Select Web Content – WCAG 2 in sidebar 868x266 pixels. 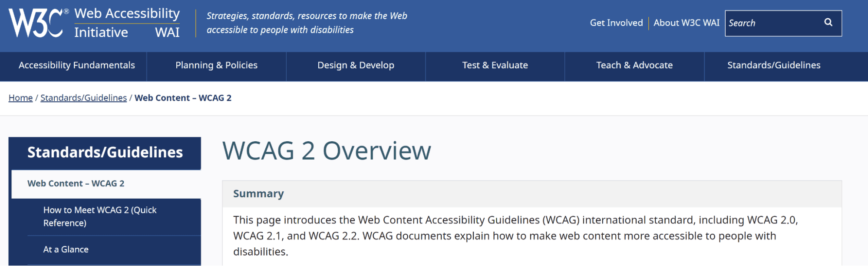click(76, 184)
